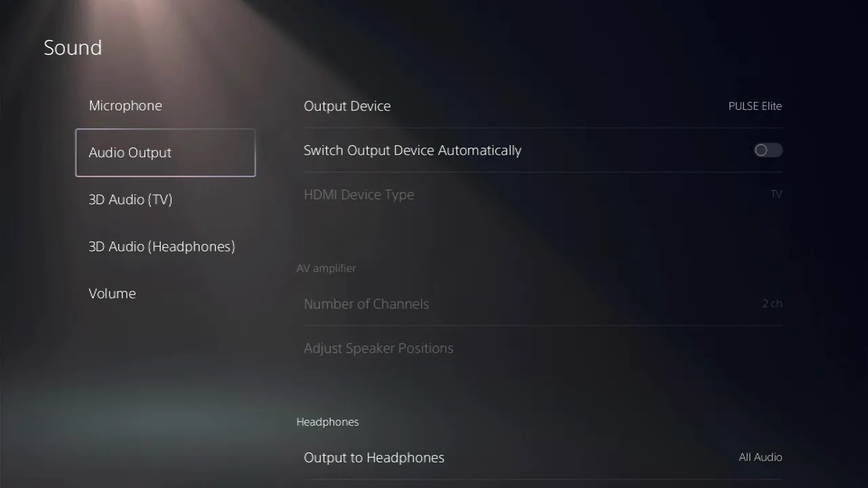The height and width of the screenshot is (488, 868).
Task: Open the HDMI Device Type setting
Action: click(x=542, y=195)
